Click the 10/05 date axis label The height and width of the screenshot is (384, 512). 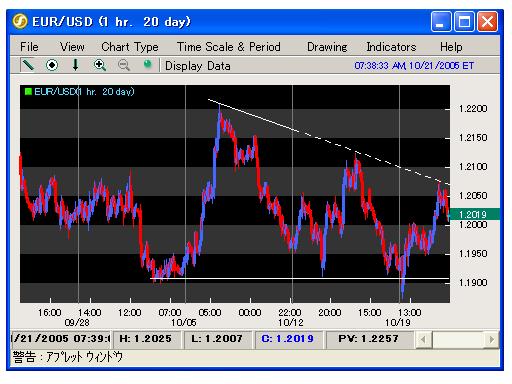point(184,323)
